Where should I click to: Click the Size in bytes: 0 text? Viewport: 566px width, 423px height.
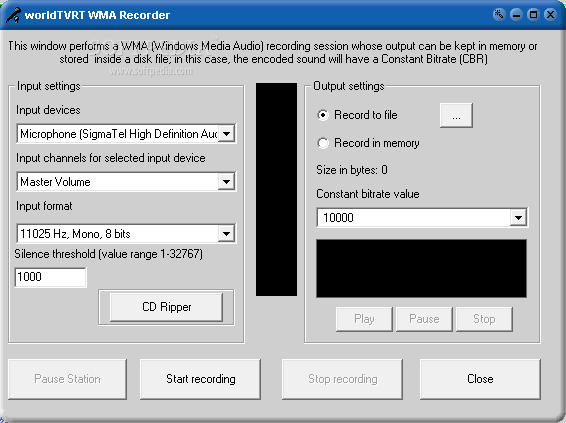click(x=352, y=170)
